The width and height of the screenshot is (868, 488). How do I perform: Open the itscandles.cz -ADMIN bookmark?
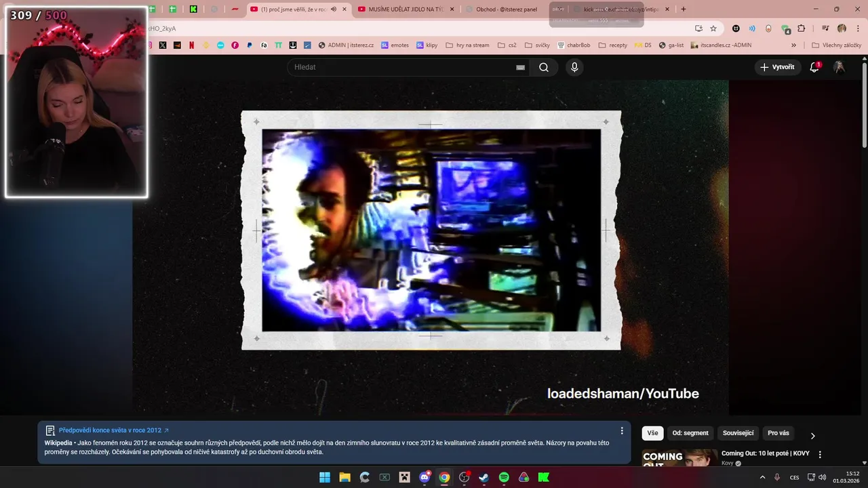(721, 45)
